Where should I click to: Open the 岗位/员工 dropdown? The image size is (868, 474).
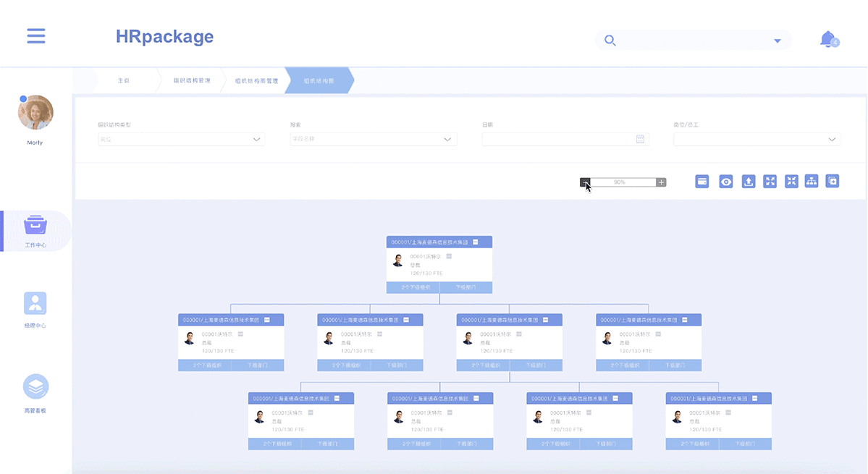[757, 140]
